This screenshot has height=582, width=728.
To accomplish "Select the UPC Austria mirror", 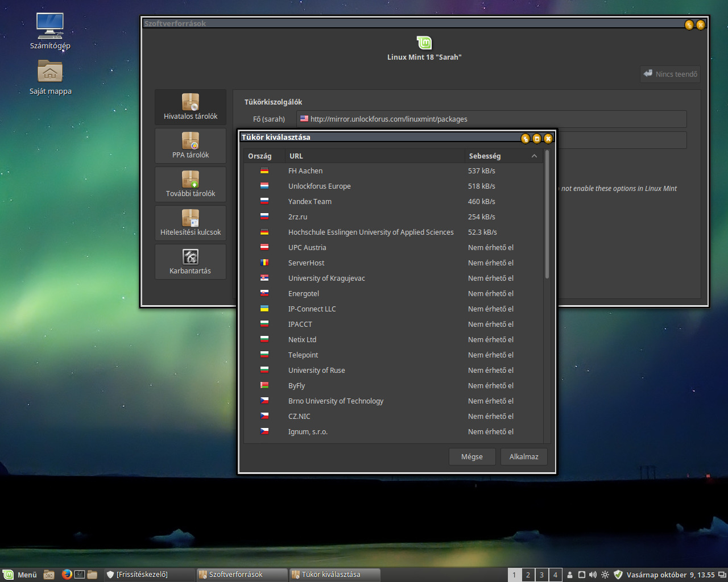I will click(393, 247).
